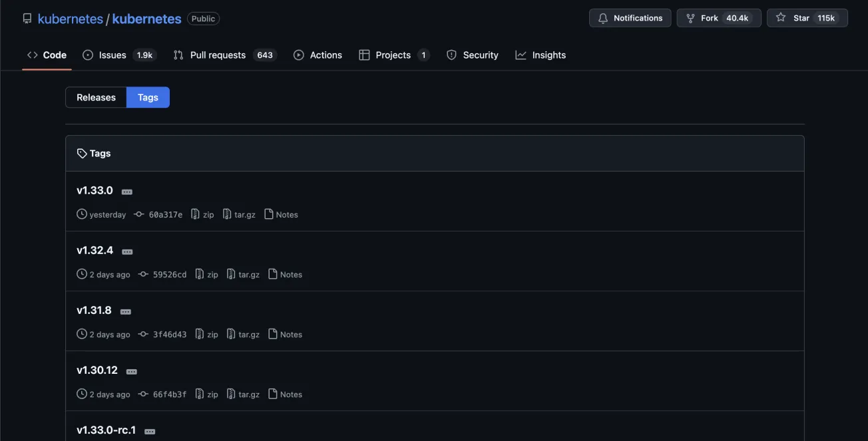Download the v1.31.8 tar.gz archive

243,335
